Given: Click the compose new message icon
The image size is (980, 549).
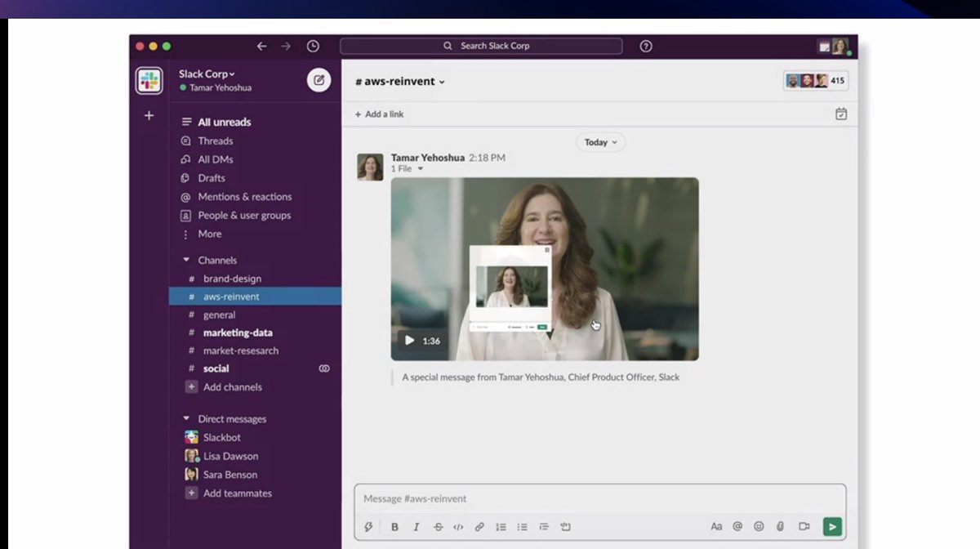Looking at the screenshot, I should pos(318,80).
